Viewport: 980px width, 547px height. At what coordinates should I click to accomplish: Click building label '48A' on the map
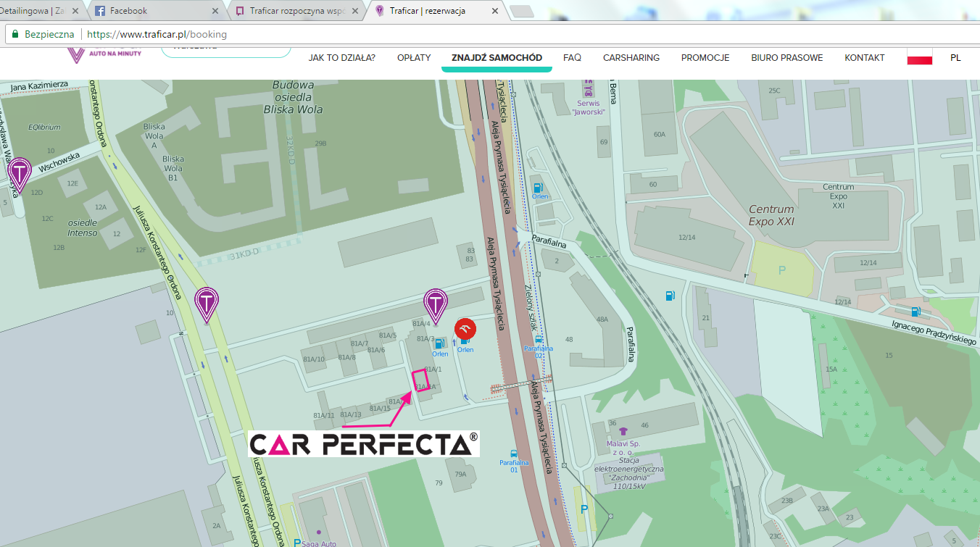602,319
